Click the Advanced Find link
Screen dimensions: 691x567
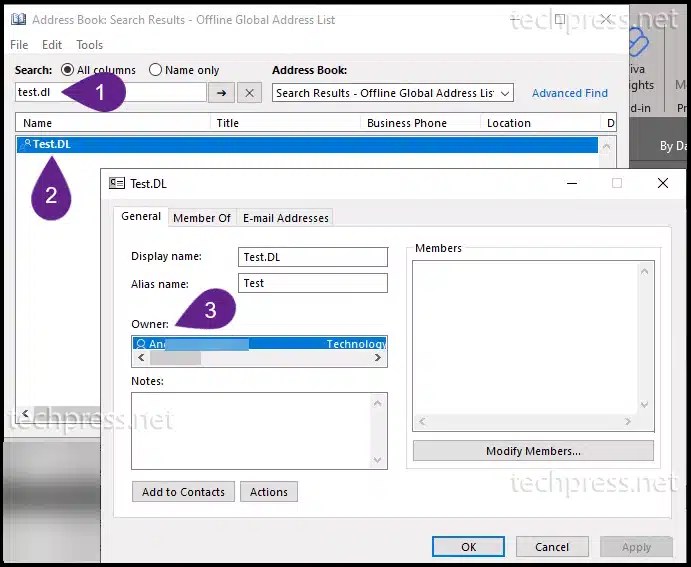[x=570, y=93]
